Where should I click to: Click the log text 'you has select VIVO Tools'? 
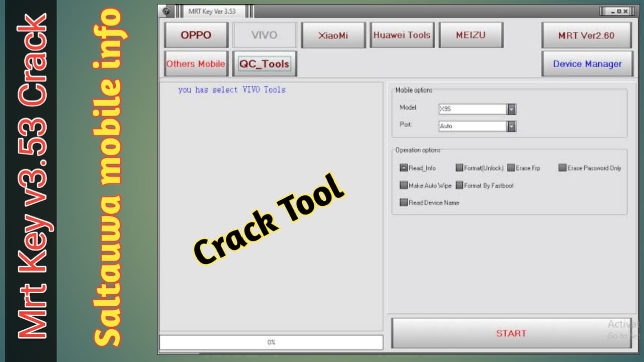232,89
